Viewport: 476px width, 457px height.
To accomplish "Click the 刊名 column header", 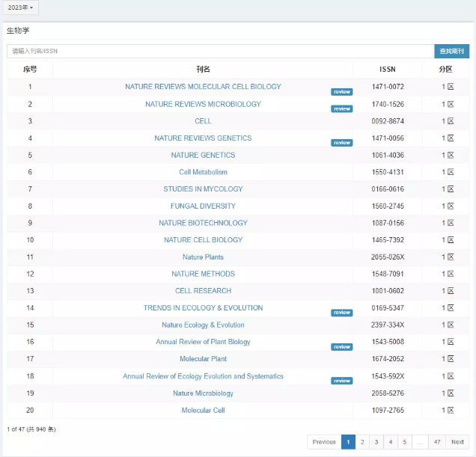I will coord(203,70).
